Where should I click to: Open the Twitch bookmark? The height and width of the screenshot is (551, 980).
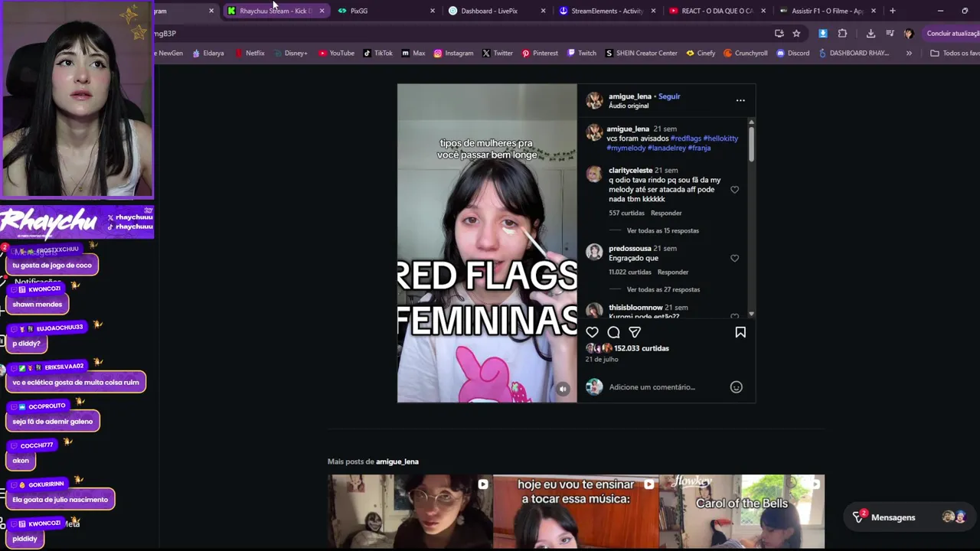(582, 54)
